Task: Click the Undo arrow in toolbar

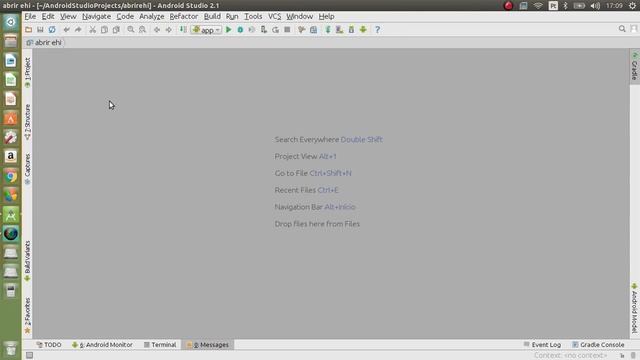Action: coord(66,29)
